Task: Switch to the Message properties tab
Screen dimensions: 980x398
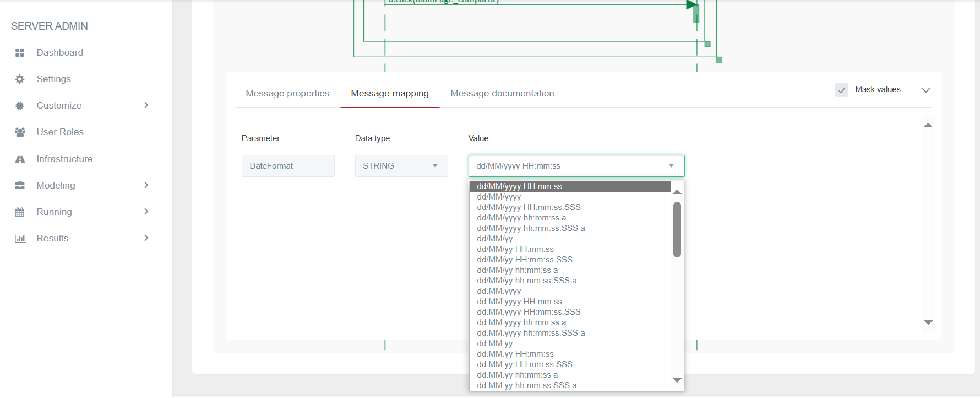Action: 287,94
